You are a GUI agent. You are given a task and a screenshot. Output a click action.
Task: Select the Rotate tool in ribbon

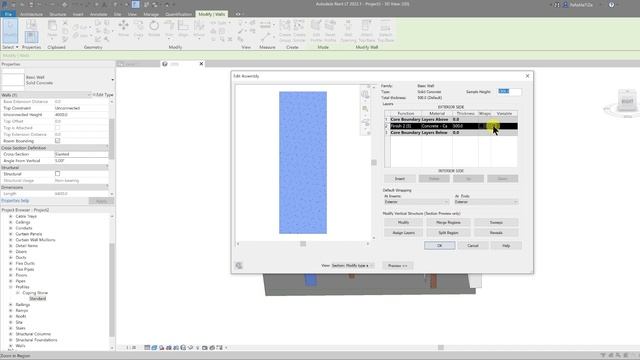click(154, 29)
